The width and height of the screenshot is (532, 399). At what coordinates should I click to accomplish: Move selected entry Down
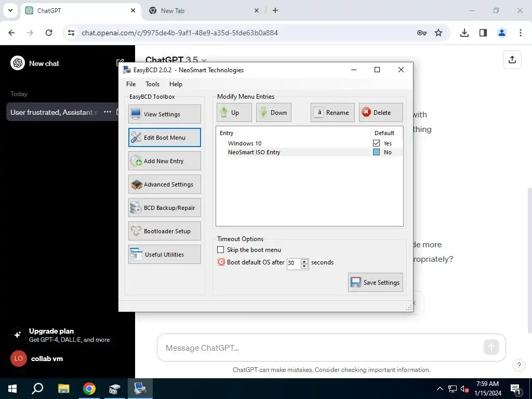pyautogui.click(x=273, y=112)
